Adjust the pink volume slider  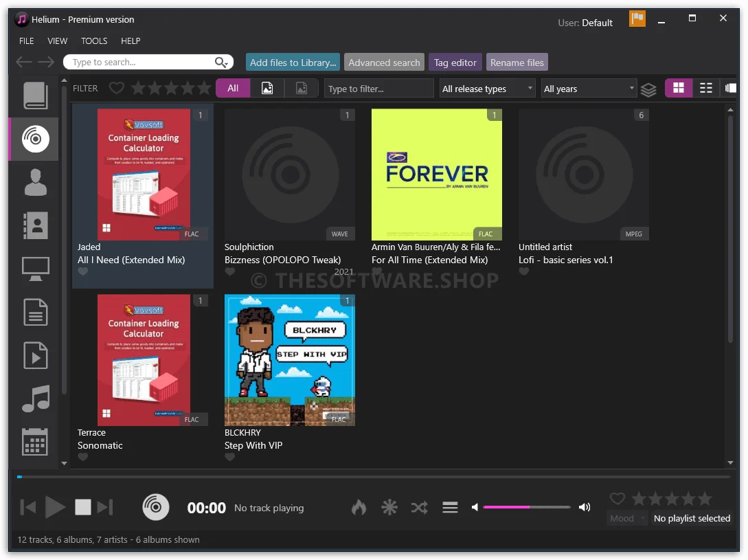(x=527, y=507)
